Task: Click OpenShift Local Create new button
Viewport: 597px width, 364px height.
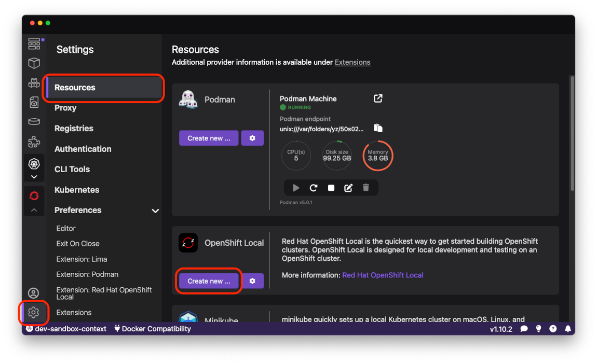Action: [209, 281]
